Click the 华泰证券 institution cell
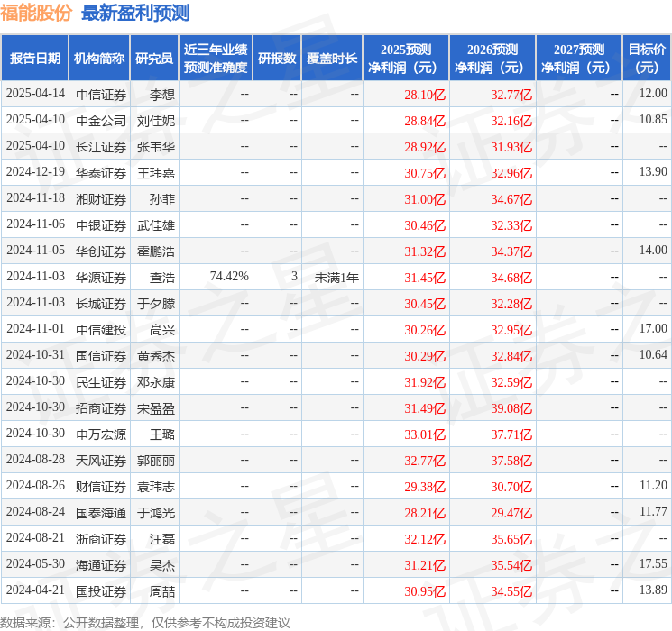 click(101, 173)
